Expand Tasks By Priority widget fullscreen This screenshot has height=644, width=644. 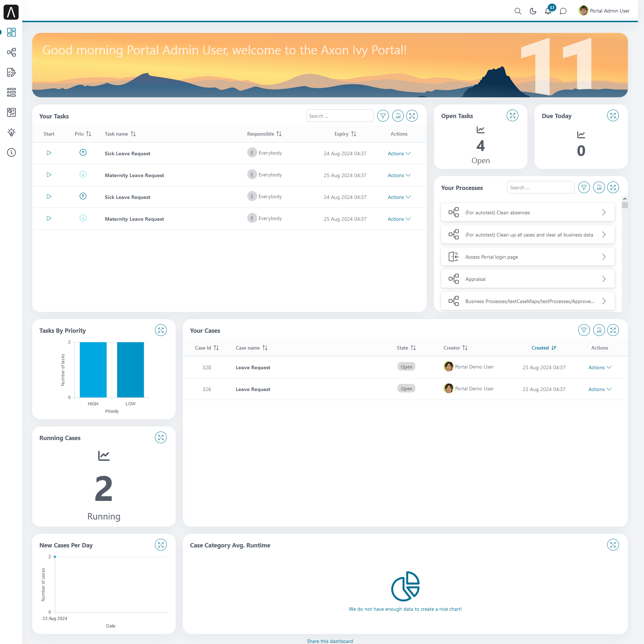pos(161,330)
